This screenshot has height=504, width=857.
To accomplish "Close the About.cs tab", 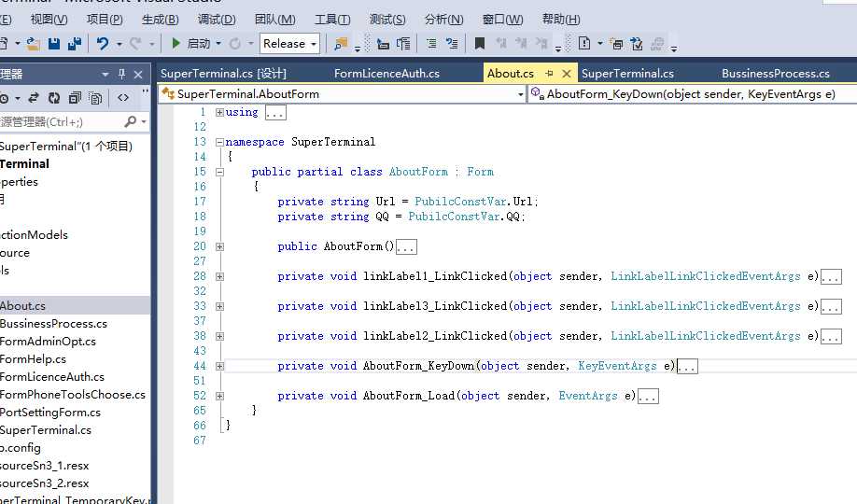I will [x=567, y=73].
